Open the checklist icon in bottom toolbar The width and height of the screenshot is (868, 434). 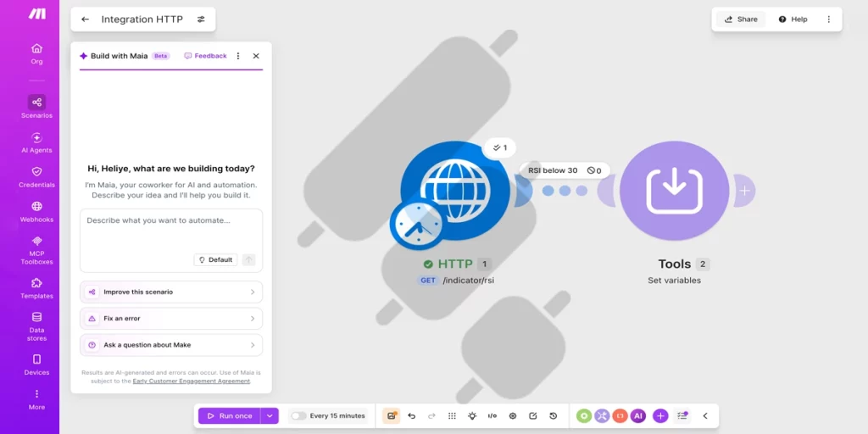click(682, 415)
